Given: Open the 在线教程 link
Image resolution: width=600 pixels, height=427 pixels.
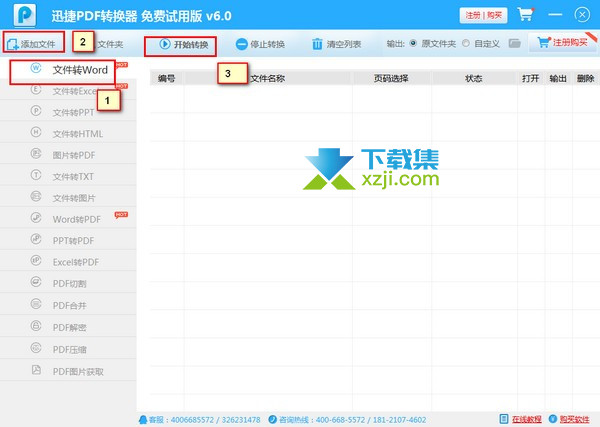Looking at the screenshot, I should (x=527, y=419).
